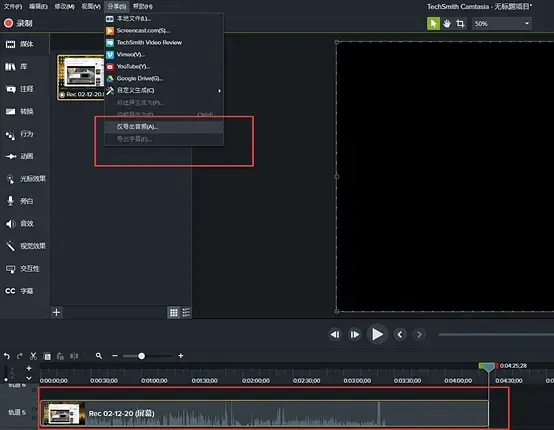Image resolution: width=554 pixels, height=430 pixels.
Task: Select the arrow edit mode tool
Action: tap(434, 24)
